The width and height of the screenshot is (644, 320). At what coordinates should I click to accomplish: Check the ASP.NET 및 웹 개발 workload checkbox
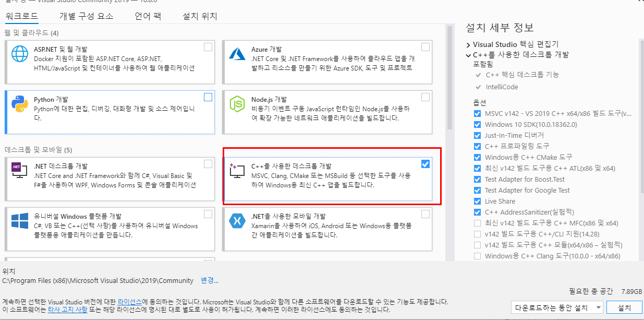(x=208, y=47)
